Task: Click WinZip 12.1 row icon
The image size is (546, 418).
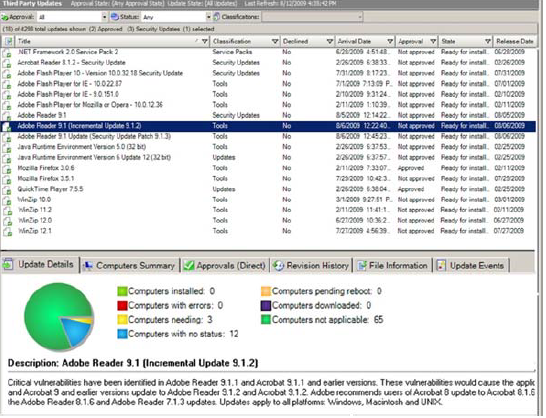Action: pos(7,232)
